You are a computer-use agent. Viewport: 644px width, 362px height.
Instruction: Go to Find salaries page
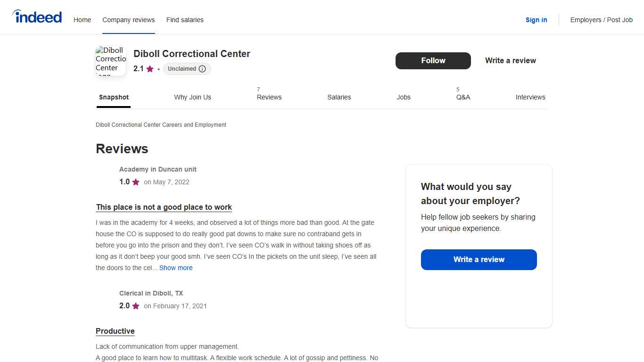click(x=185, y=20)
